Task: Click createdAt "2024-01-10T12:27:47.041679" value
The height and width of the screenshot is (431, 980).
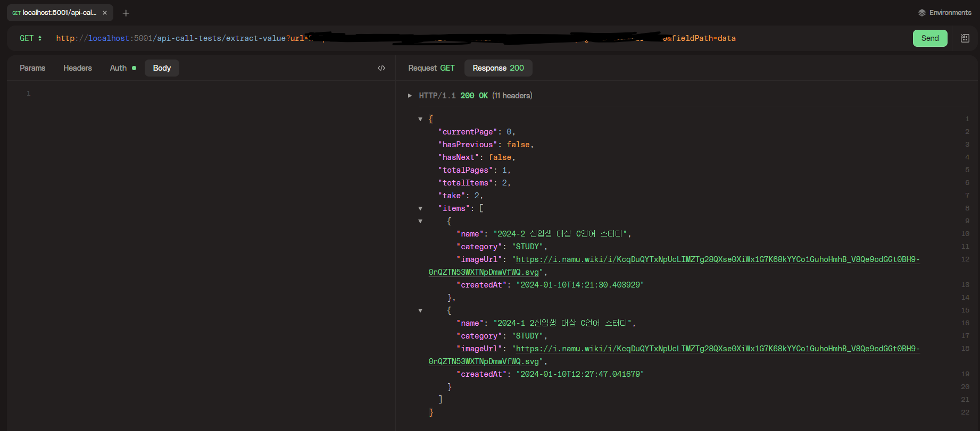Action: (x=580, y=374)
